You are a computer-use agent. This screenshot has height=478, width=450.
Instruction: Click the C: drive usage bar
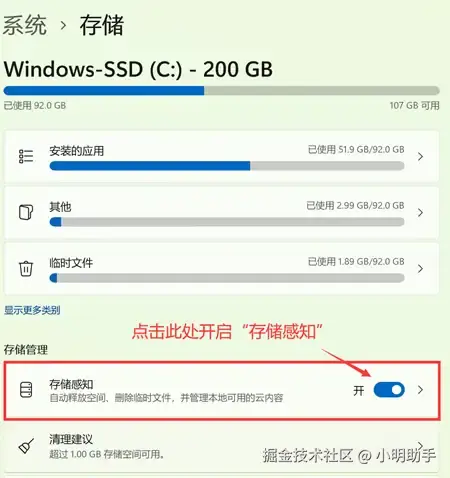221,90
